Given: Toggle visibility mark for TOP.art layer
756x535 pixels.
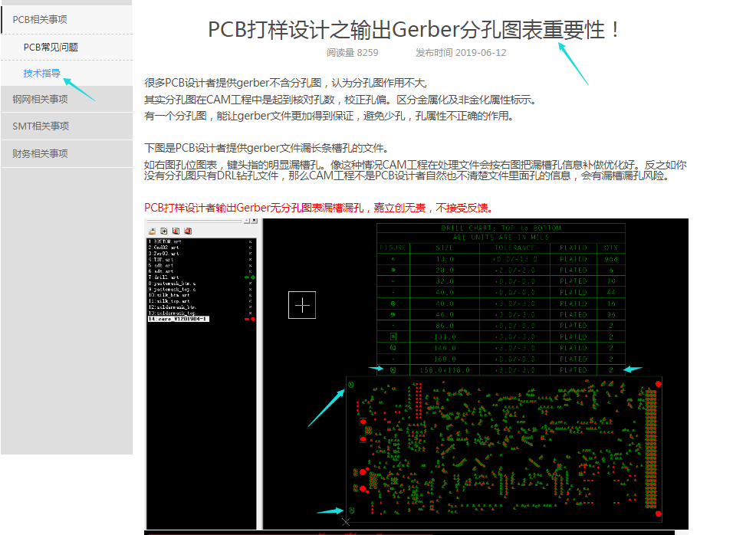Looking at the screenshot, I should [250, 259].
